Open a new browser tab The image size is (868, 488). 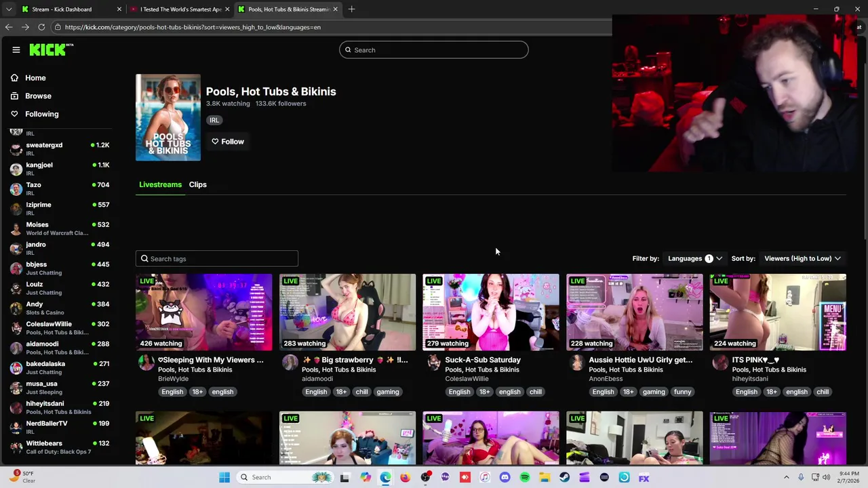(x=351, y=9)
